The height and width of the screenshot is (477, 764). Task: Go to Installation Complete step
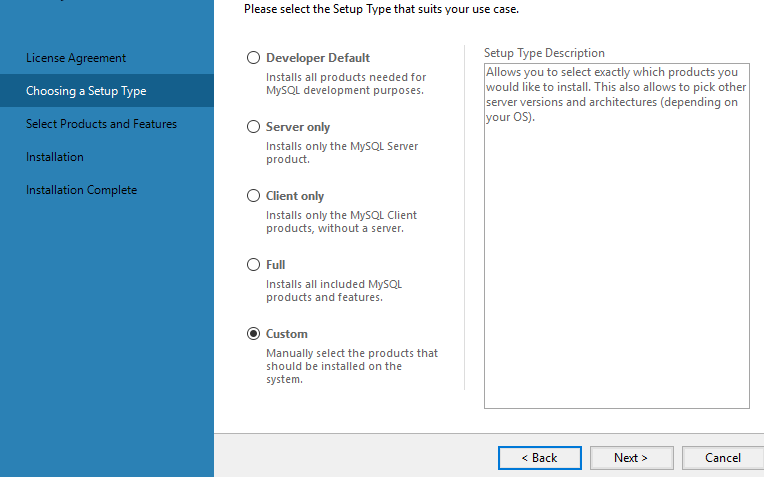(81, 190)
